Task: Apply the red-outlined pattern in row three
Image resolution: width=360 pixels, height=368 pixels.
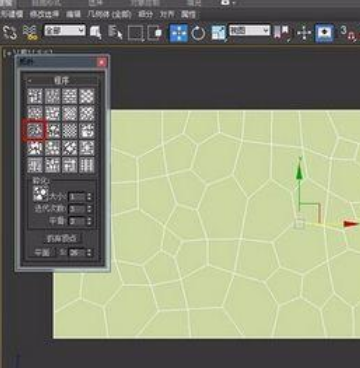Action: (x=34, y=130)
